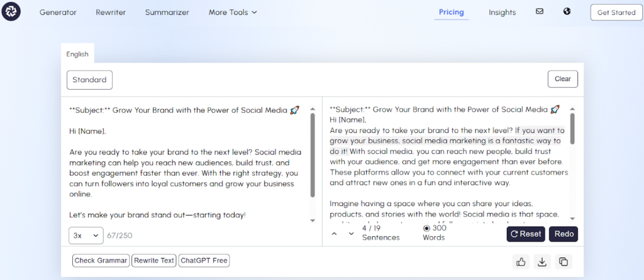Image resolution: width=644 pixels, height=280 pixels.
Task: Open the Pricing page
Action: coord(451,12)
